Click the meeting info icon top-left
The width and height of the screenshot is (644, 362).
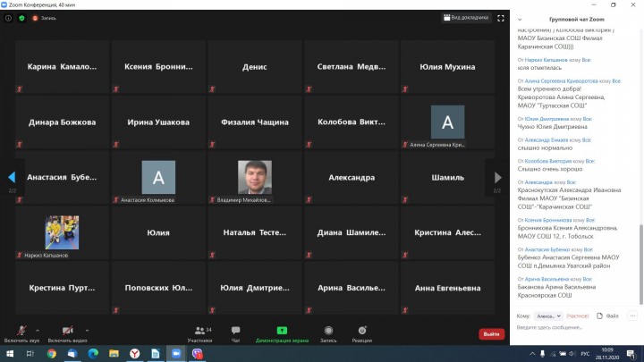click(8, 17)
